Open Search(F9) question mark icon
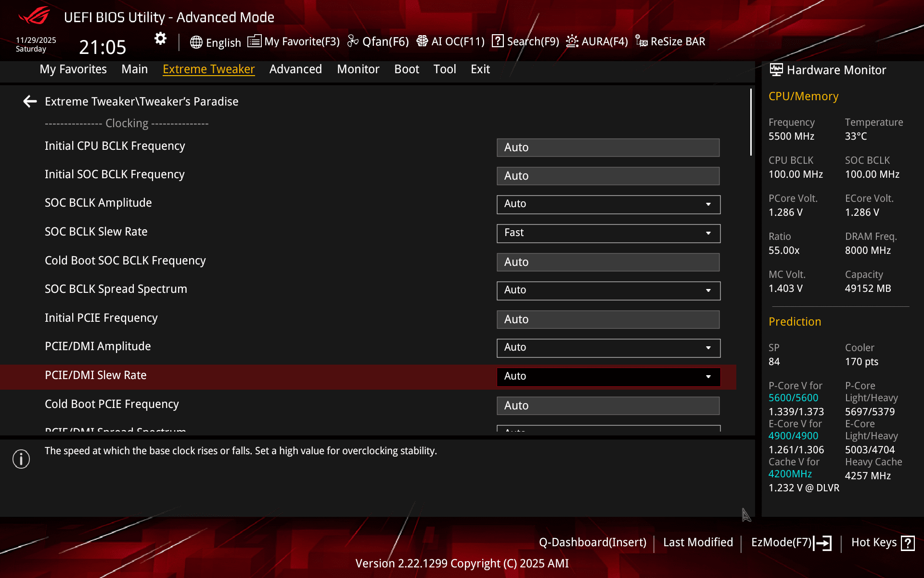Image resolution: width=924 pixels, height=578 pixels. pos(498,41)
